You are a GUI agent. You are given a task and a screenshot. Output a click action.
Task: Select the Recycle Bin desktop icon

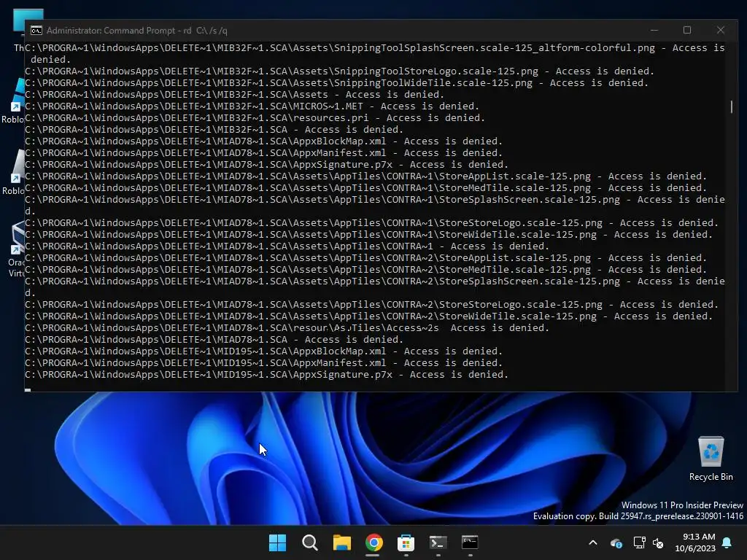[711, 459]
